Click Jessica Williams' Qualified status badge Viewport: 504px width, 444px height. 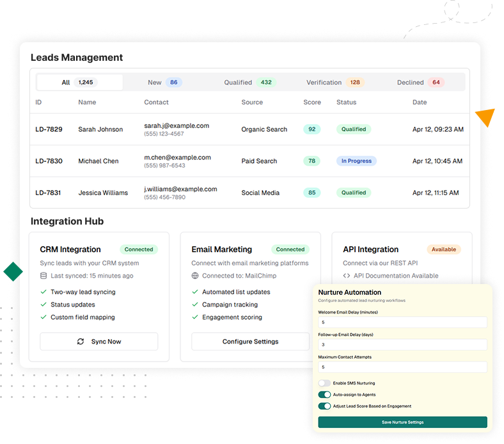point(354,193)
